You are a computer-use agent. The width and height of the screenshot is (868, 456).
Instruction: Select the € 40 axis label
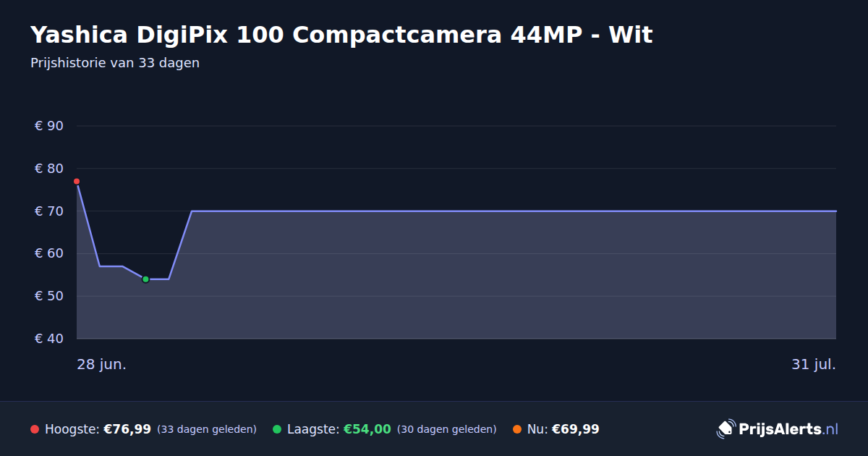click(x=49, y=339)
